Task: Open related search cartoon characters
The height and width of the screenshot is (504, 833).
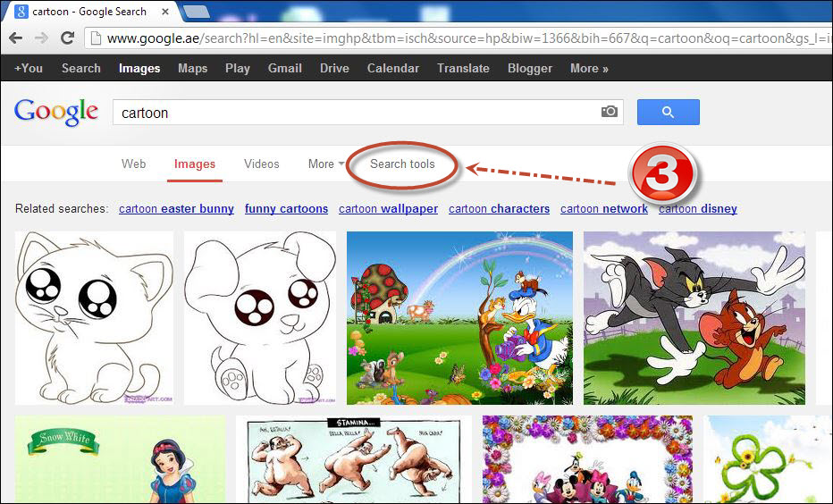Action: [499, 209]
